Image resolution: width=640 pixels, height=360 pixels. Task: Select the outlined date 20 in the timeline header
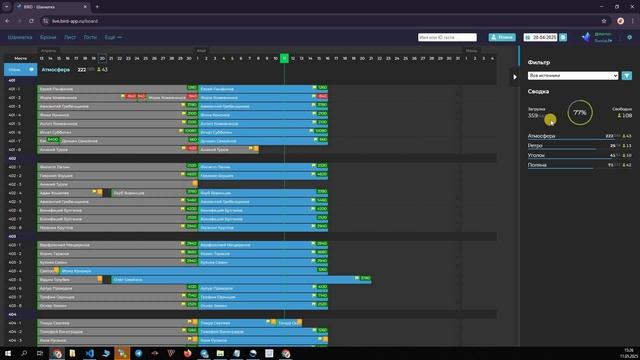point(102,58)
